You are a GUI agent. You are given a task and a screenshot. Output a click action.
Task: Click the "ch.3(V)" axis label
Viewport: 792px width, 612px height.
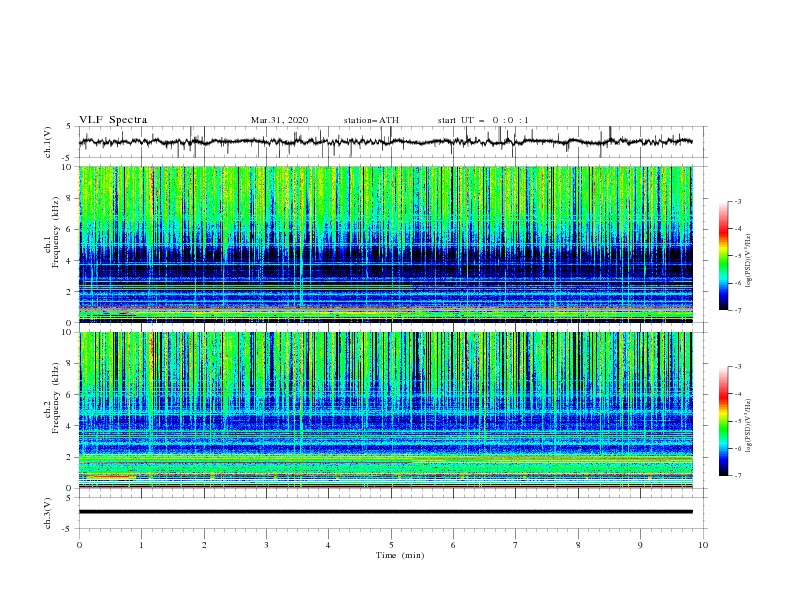[48, 513]
